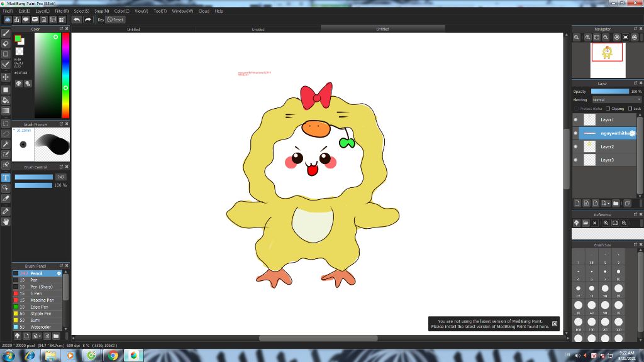Open Pencil brush settings gear

(58, 273)
